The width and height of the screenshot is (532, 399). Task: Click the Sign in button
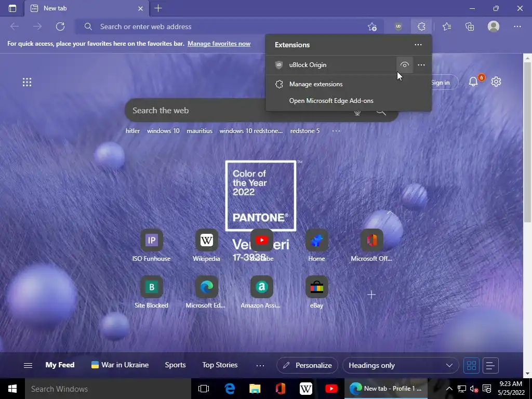coord(441,83)
